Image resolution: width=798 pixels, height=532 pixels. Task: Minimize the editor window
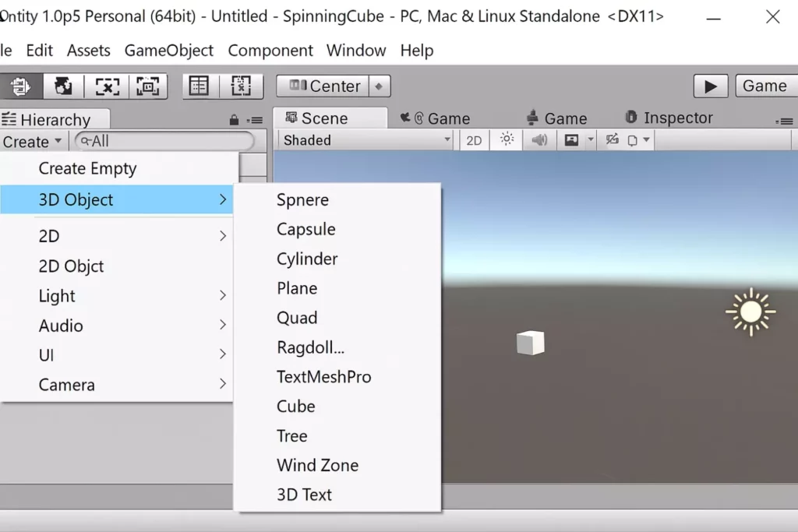click(x=714, y=18)
